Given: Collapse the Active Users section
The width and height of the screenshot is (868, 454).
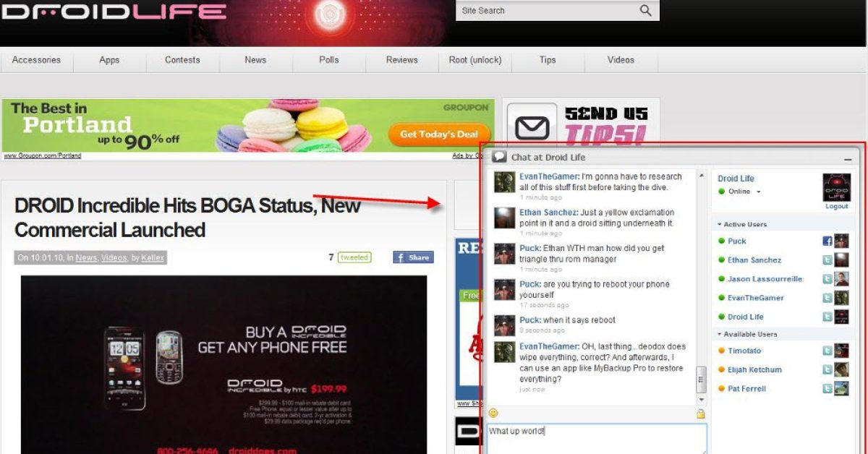Looking at the screenshot, I should (x=720, y=224).
